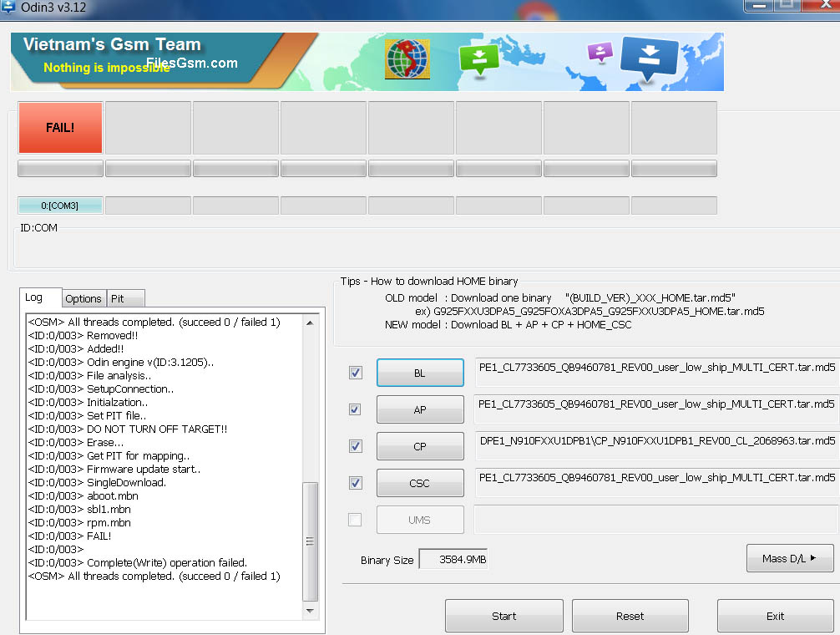Click the 0:[COM3] port indicator
The image size is (840, 635).
pyautogui.click(x=60, y=206)
